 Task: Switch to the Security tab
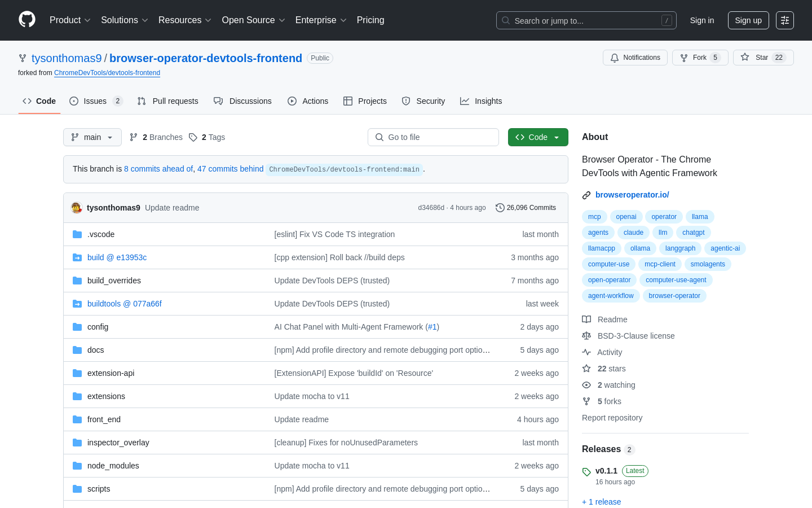pyautogui.click(x=423, y=101)
